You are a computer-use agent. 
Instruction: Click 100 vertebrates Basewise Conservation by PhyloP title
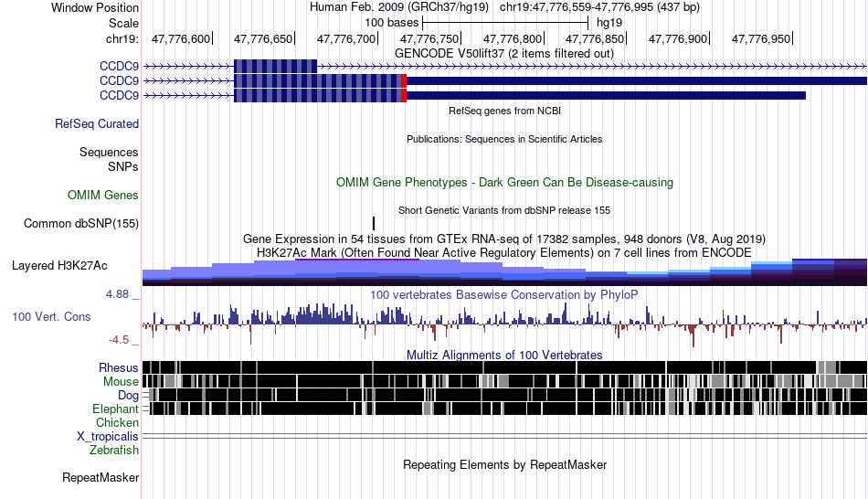click(x=504, y=294)
